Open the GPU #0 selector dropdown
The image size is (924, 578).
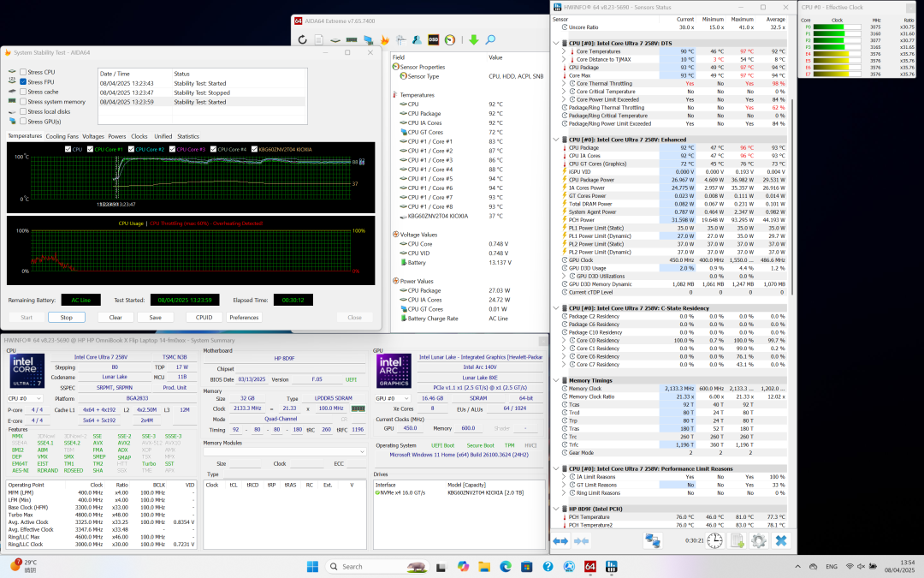coord(393,398)
